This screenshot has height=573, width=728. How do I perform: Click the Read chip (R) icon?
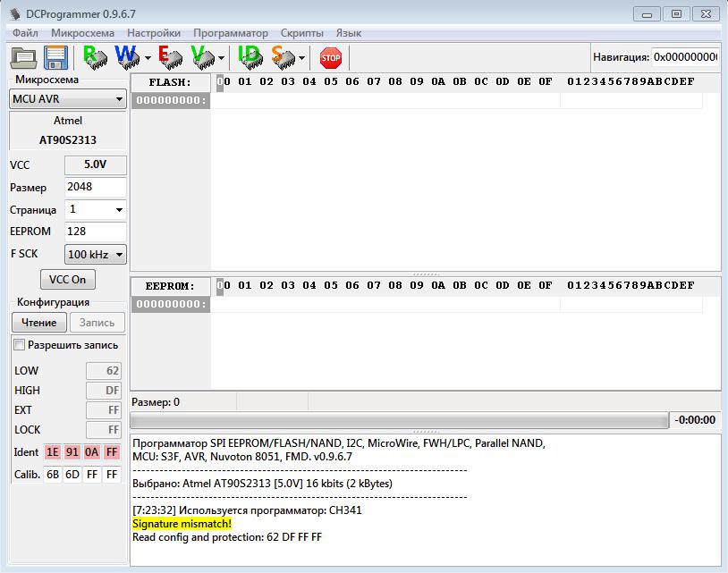coord(94,57)
